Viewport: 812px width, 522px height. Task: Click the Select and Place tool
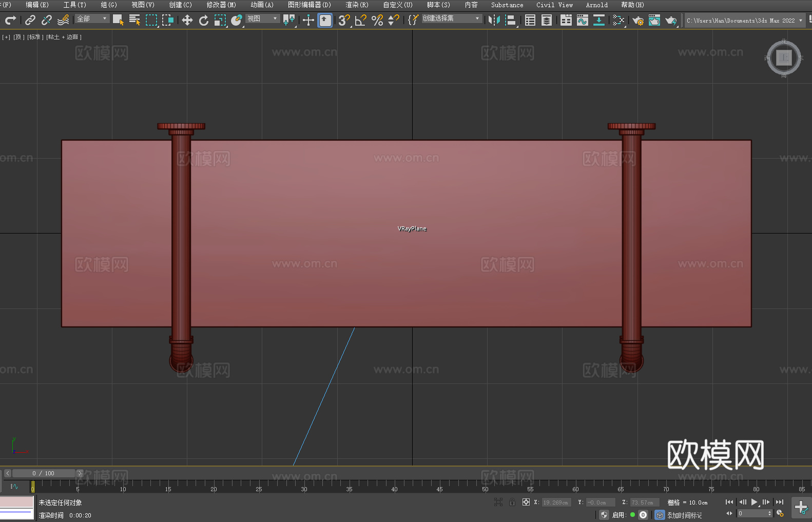[x=237, y=20]
